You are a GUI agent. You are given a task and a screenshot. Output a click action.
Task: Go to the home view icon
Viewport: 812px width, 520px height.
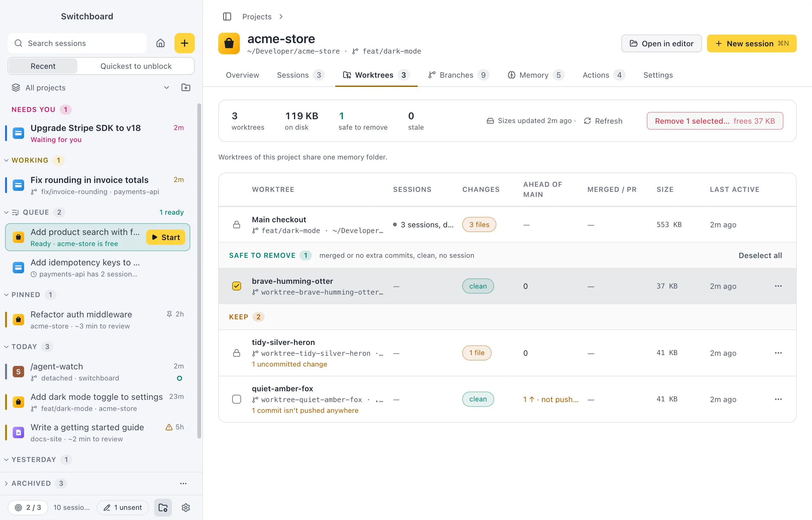160,43
